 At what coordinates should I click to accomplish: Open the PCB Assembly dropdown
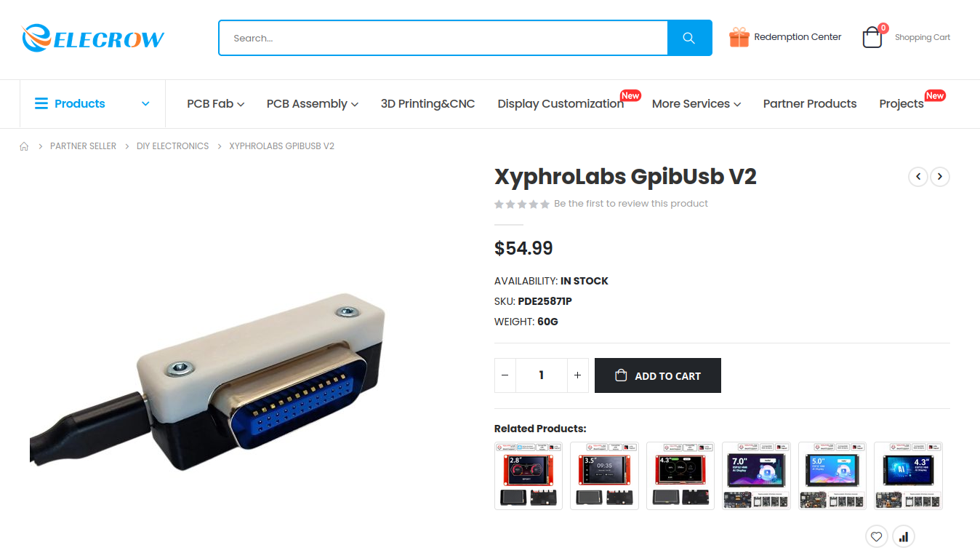click(313, 104)
